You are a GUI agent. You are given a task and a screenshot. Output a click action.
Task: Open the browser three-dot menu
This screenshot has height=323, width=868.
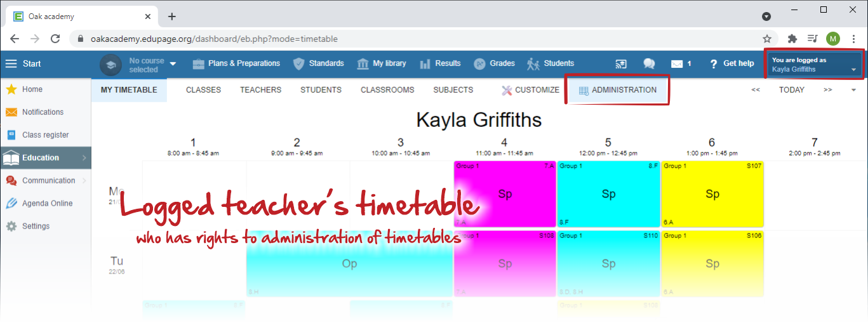tap(853, 39)
